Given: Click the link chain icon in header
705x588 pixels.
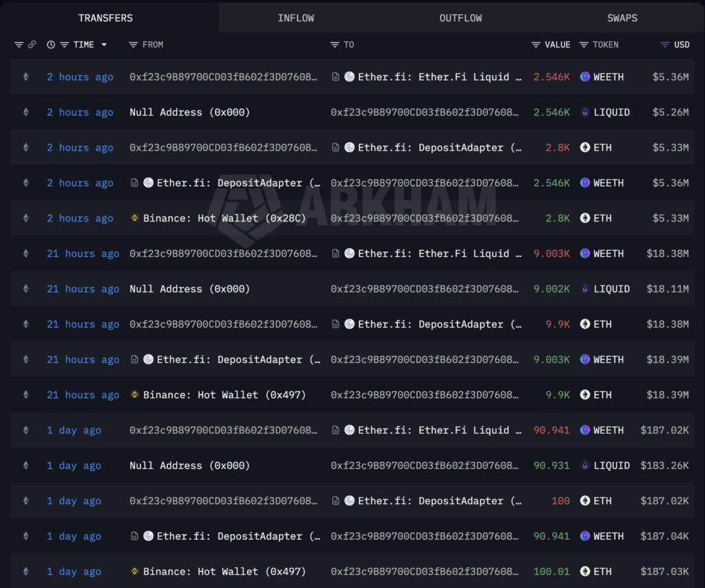Looking at the screenshot, I should [32, 45].
